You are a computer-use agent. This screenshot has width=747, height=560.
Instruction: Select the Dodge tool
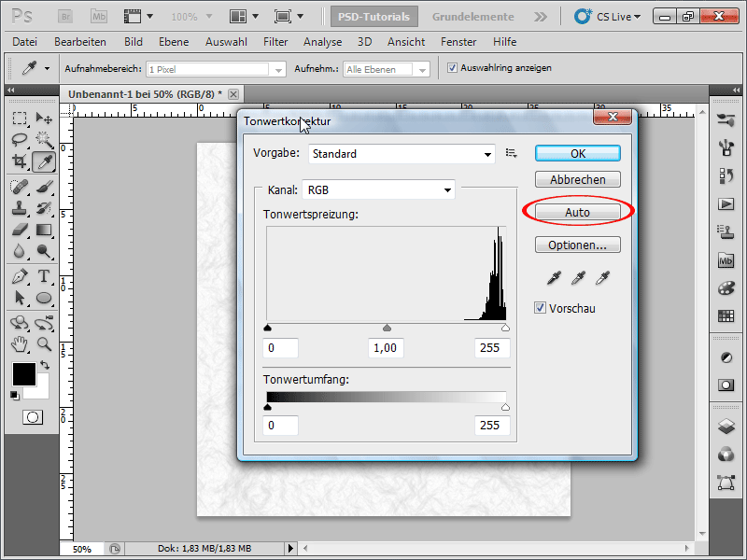[x=44, y=251]
